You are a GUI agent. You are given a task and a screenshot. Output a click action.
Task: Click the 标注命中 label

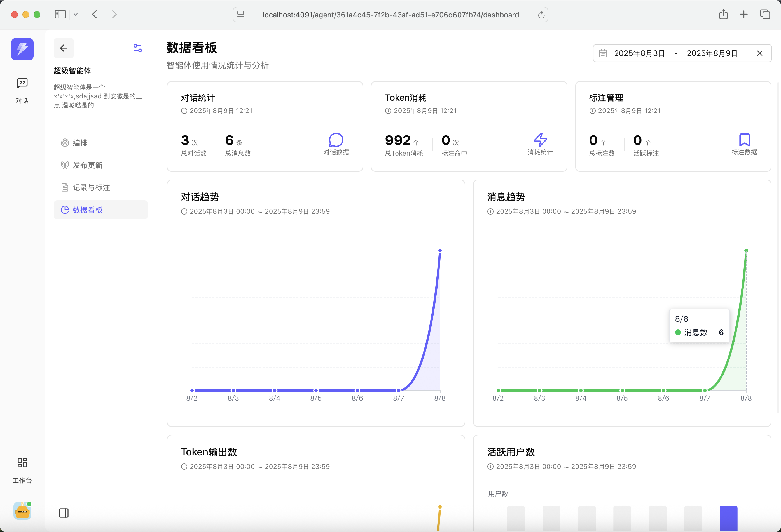click(x=454, y=154)
